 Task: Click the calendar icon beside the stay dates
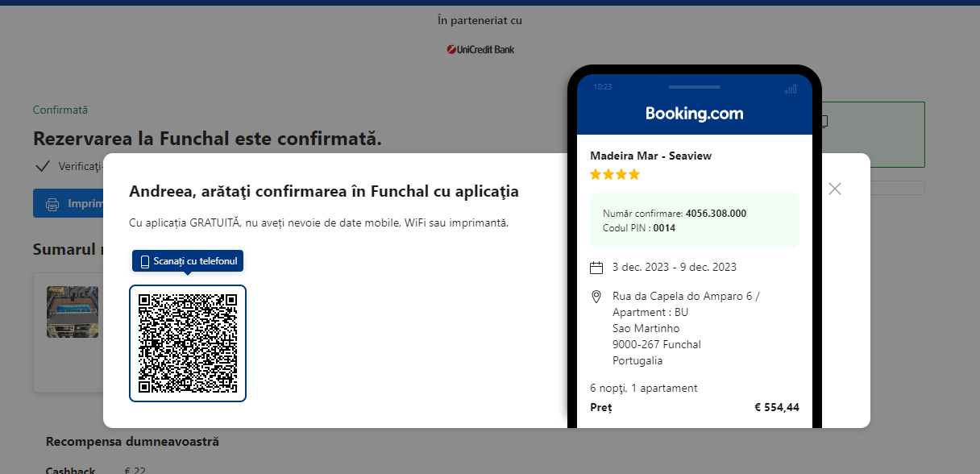point(596,268)
